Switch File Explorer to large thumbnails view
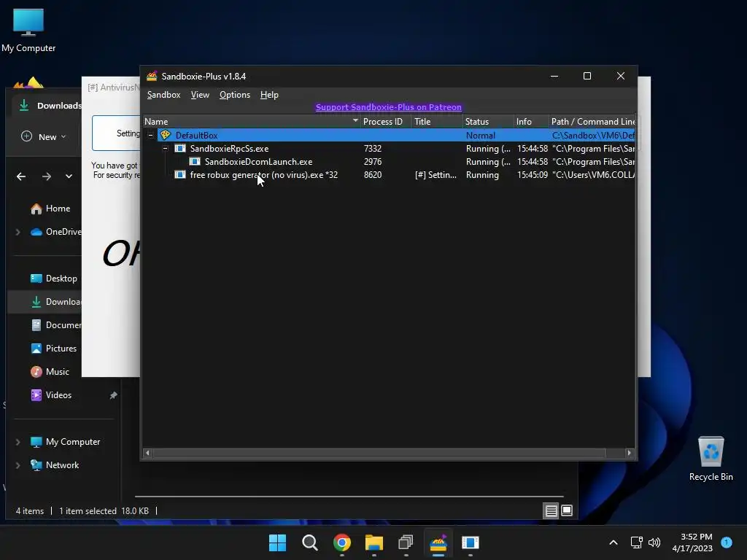 (x=567, y=511)
